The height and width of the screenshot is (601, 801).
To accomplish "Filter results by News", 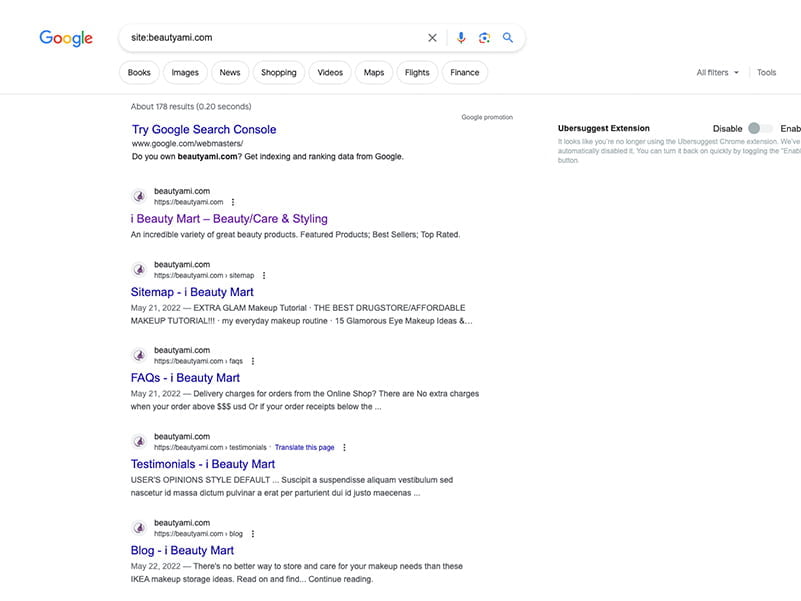I will [x=230, y=73].
